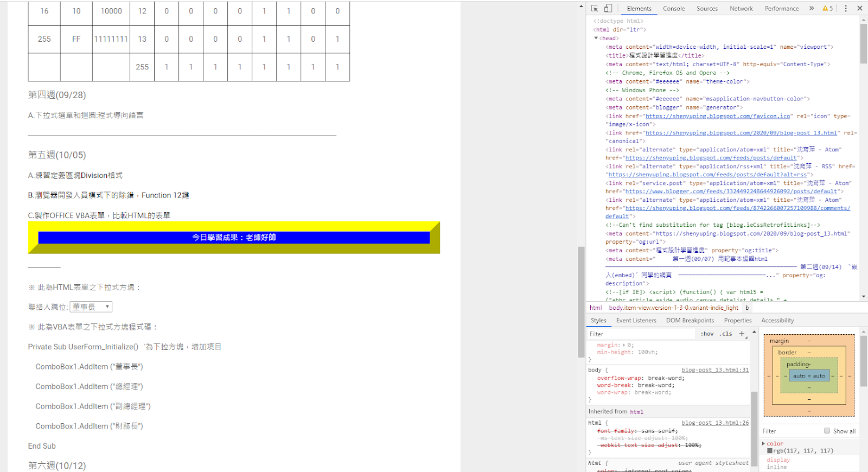This screenshot has width=868, height=472.
Task: Open the www.blogger.com feeds href link
Action: coord(731,192)
